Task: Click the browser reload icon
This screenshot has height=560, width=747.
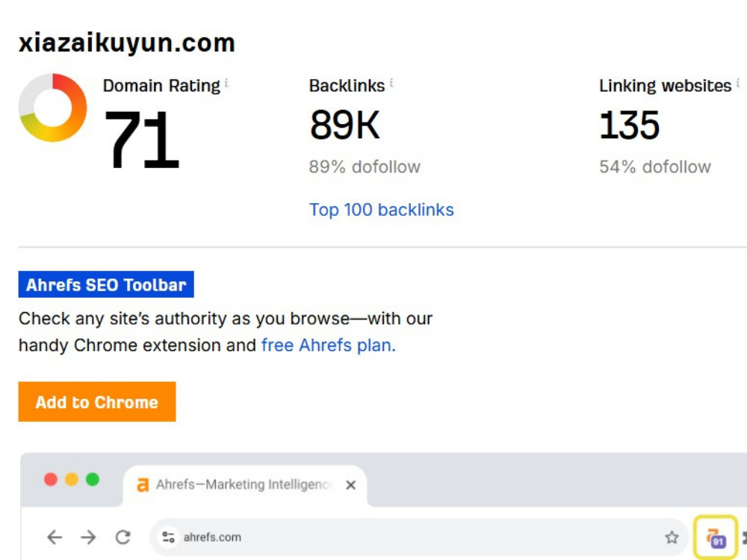Action: (x=123, y=537)
